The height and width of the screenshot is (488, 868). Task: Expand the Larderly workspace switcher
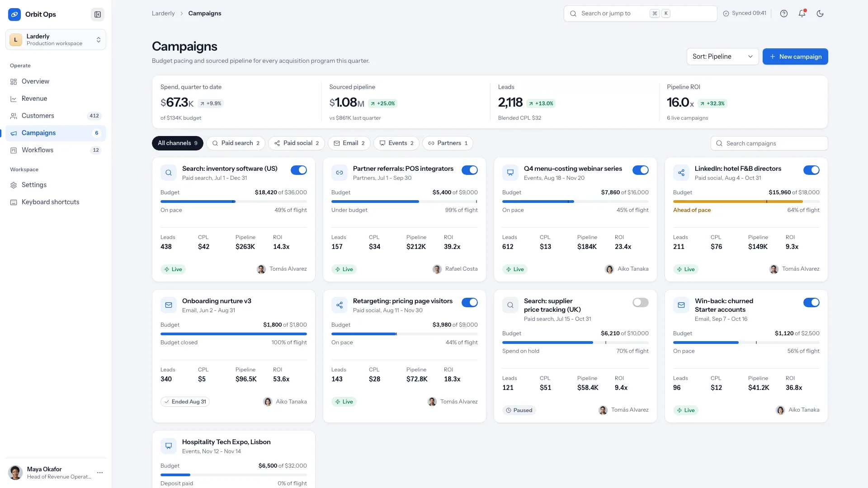coord(56,40)
